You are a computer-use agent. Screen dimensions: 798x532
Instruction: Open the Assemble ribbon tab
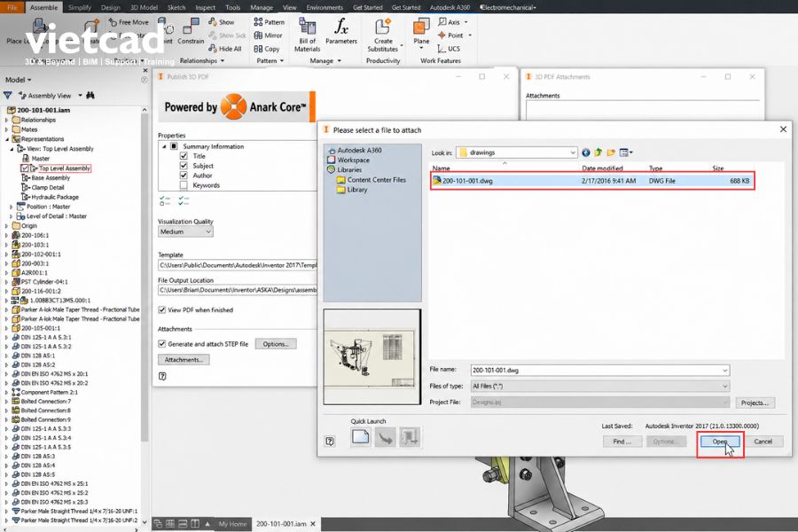43,7
